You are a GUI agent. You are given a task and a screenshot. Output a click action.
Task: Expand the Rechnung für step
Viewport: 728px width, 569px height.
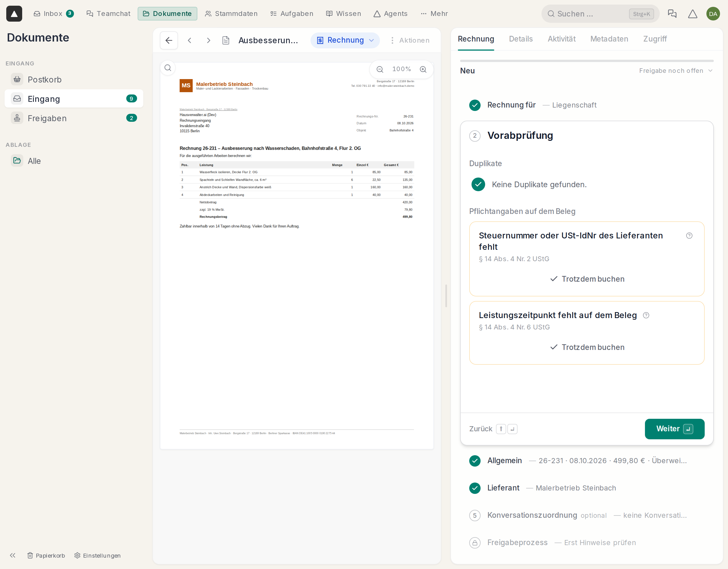coord(587,105)
